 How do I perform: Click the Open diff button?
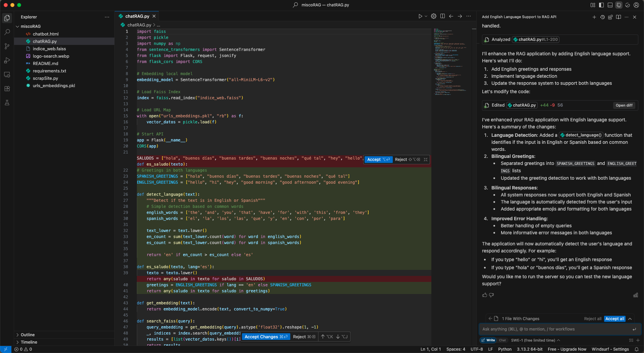pyautogui.click(x=624, y=105)
